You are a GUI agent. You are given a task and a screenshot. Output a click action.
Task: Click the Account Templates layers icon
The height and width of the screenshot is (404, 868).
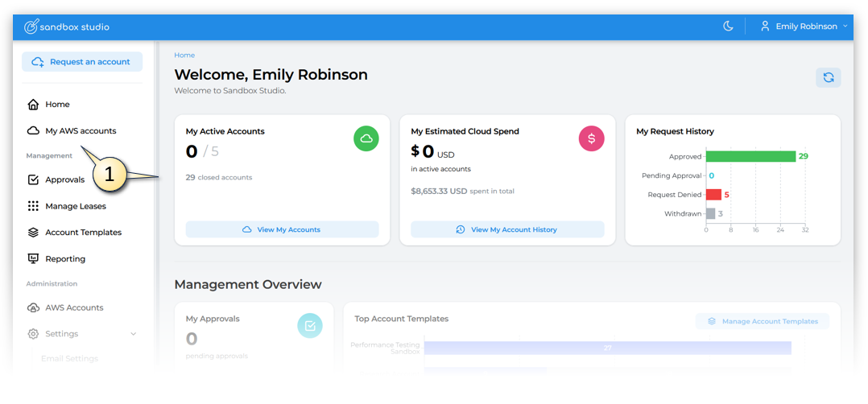(33, 233)
